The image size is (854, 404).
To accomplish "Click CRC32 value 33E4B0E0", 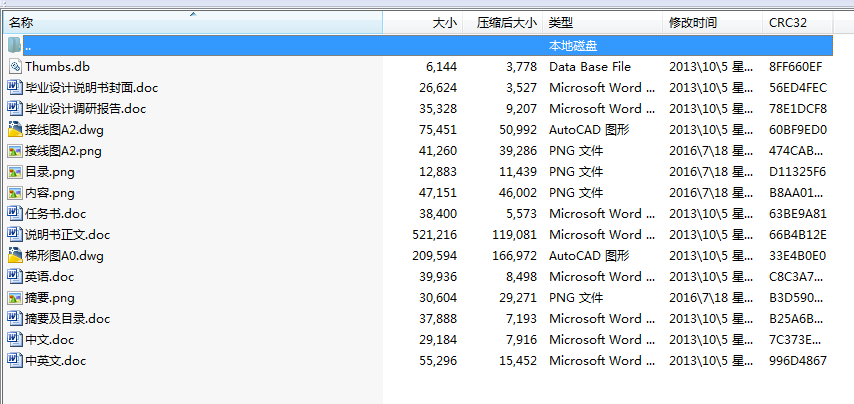I will point(797,255).
